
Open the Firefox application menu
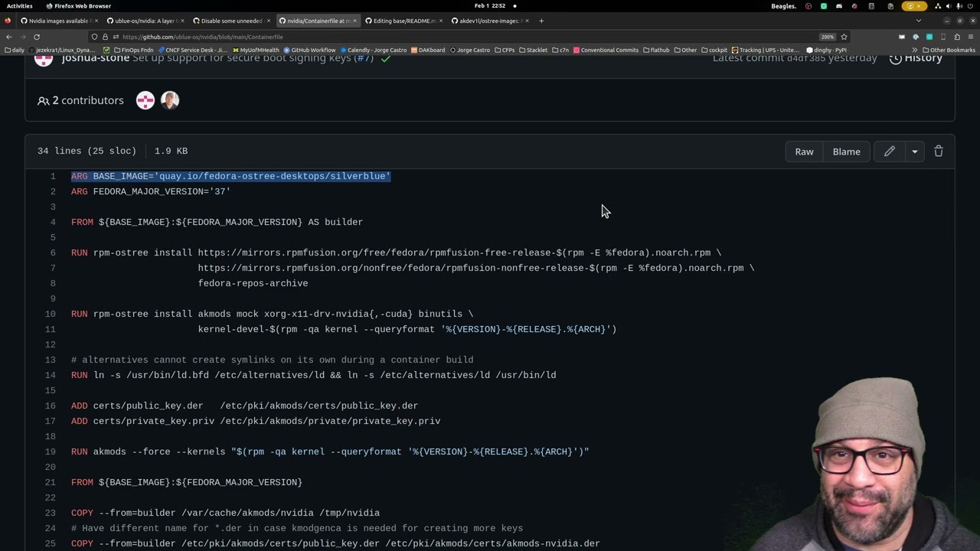[971, 37]
